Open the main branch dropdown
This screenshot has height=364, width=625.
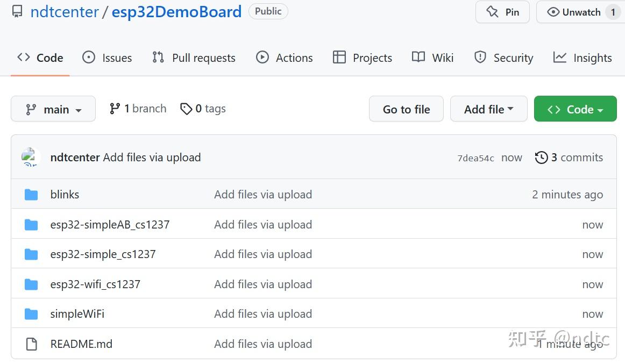tap(53, 109)
